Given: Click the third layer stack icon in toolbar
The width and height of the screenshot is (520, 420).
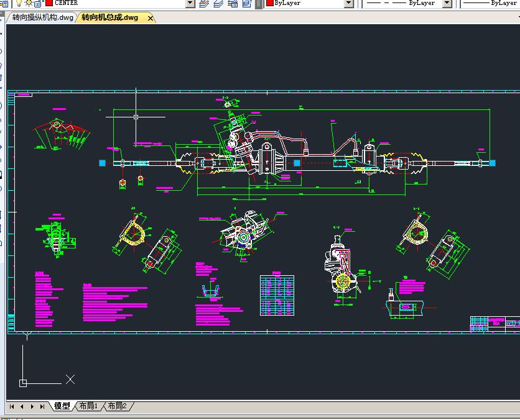Looking at the screenshot, I should pyautogui.click(x=233, y=3).
